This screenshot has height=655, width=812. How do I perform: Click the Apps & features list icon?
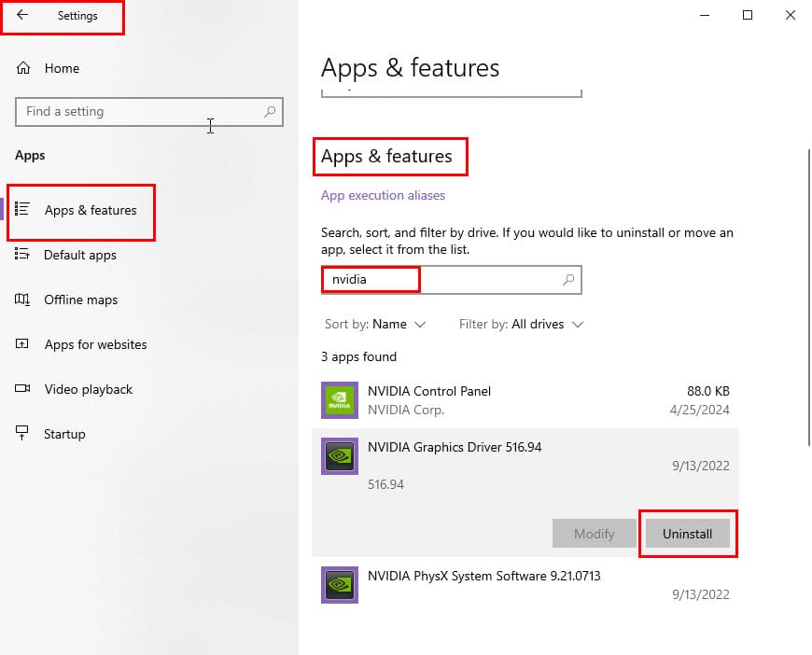point(22,209)
